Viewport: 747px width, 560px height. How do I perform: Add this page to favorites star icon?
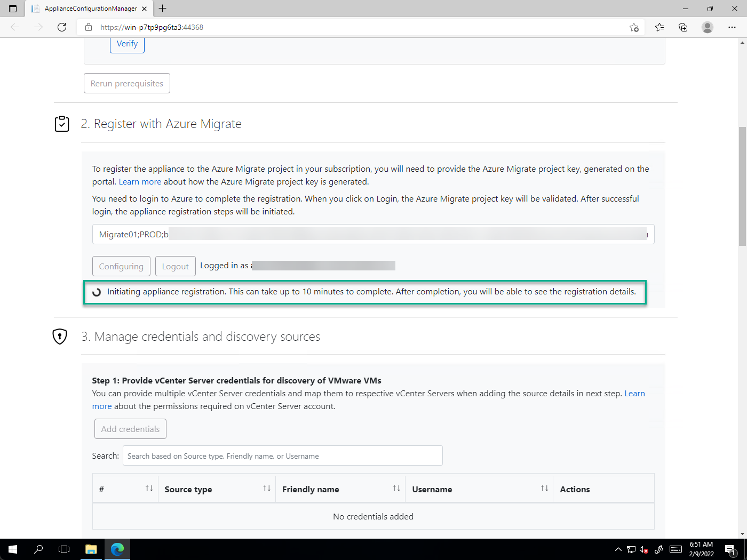pyautogui.click(x=634, y=27)
